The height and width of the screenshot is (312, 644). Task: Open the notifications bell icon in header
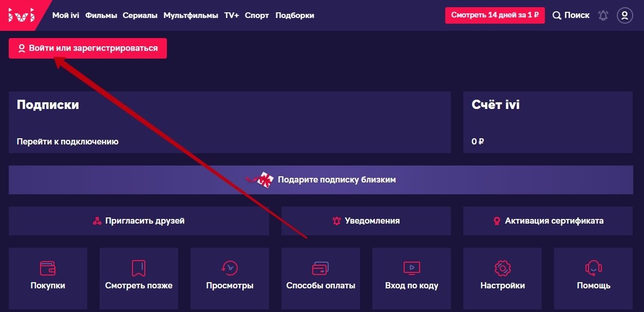point(603,15)
